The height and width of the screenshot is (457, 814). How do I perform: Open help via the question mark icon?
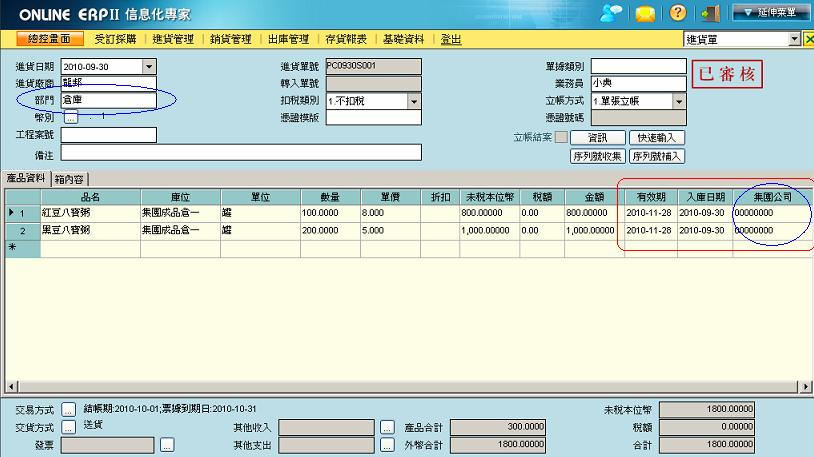pos(678,13)
